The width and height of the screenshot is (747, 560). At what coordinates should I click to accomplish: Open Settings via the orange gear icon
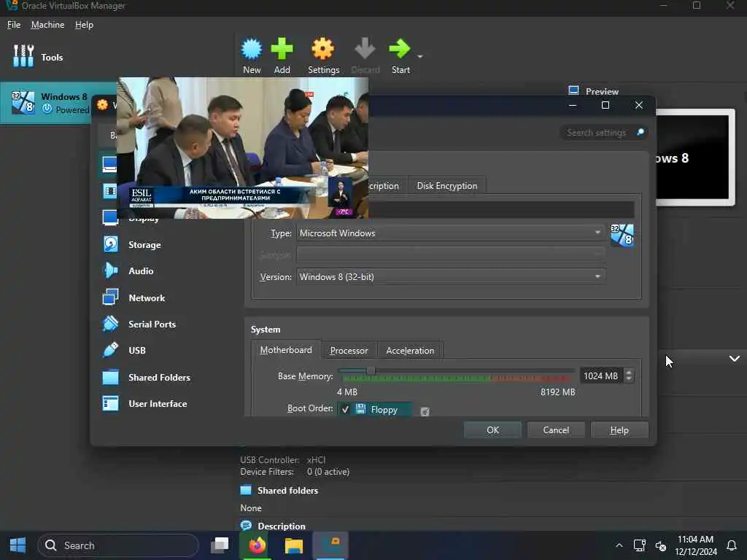323,49
